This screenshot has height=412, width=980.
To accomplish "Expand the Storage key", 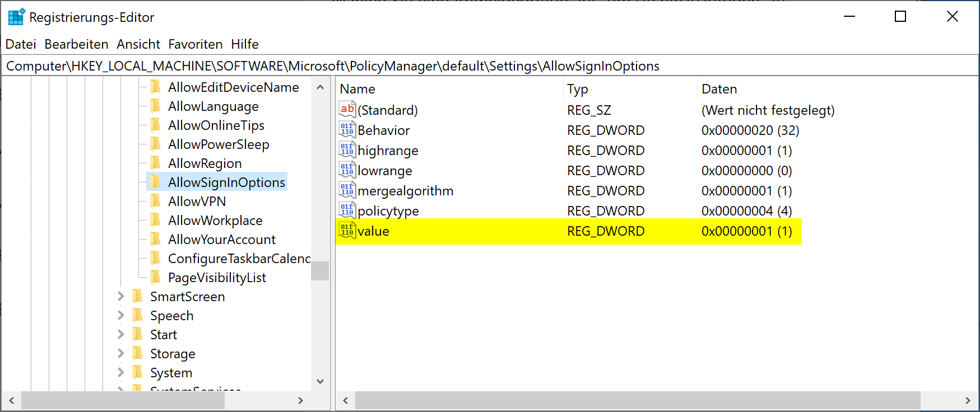I will (120, 353).
